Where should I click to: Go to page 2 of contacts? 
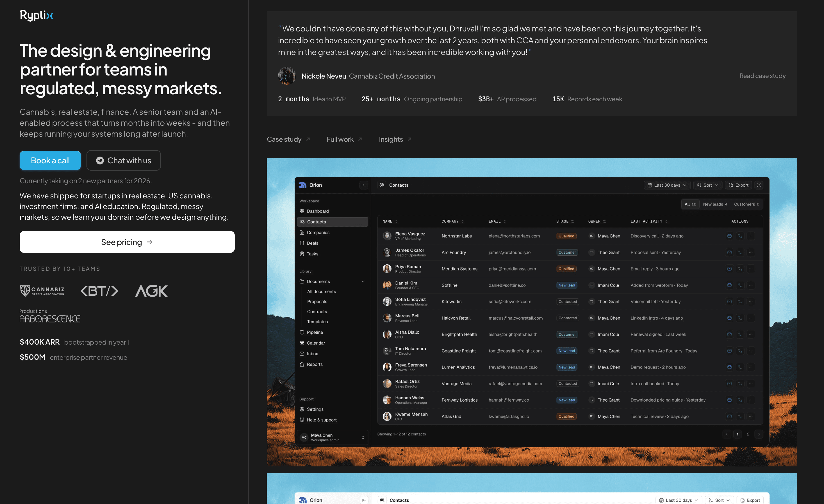click(x=748, y=434)
